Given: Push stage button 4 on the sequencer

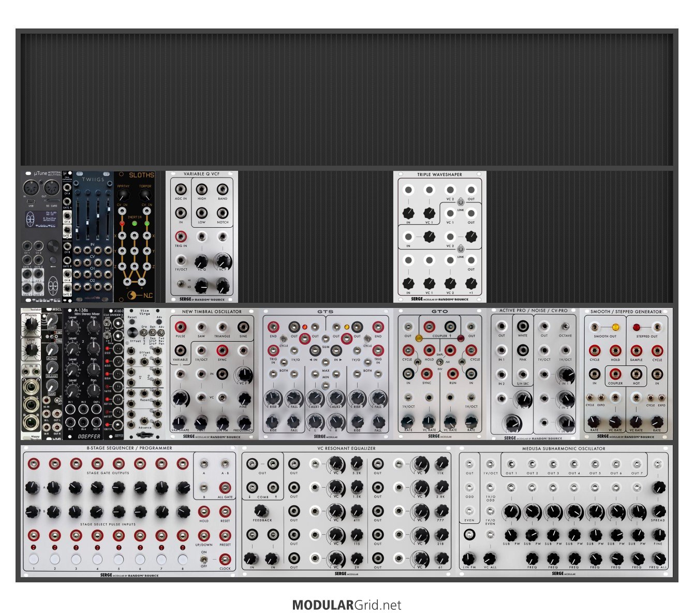Looking at the screenshot, I should point(97,559).
